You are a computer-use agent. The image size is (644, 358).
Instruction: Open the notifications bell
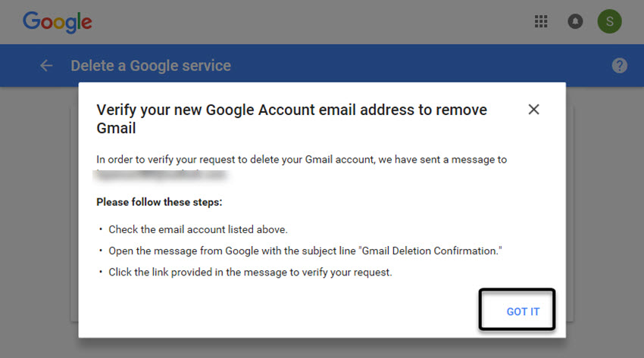[x=575, y=21]
